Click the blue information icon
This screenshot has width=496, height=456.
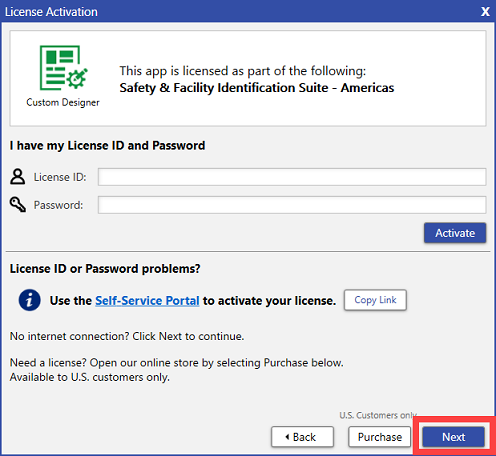click(x=30, y=300)
